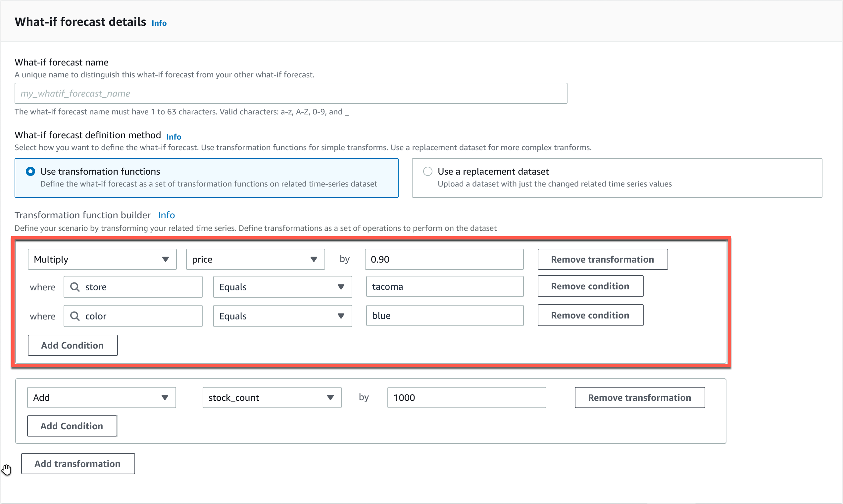Click the 0.90 multiplier value field
The image size is (843, 504).
(444, 259)
